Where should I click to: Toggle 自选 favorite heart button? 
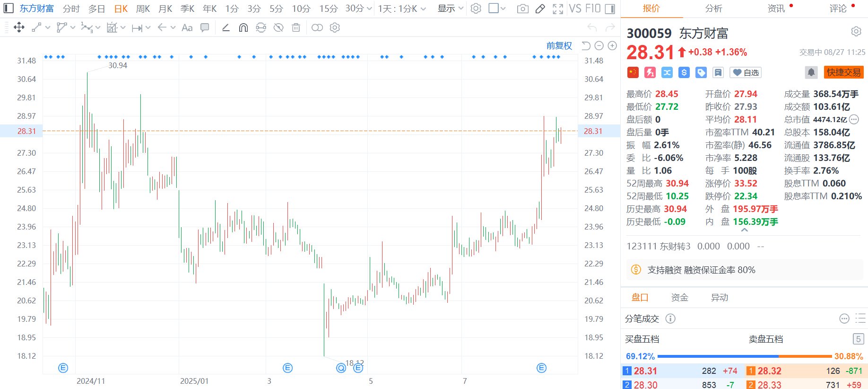745,72
